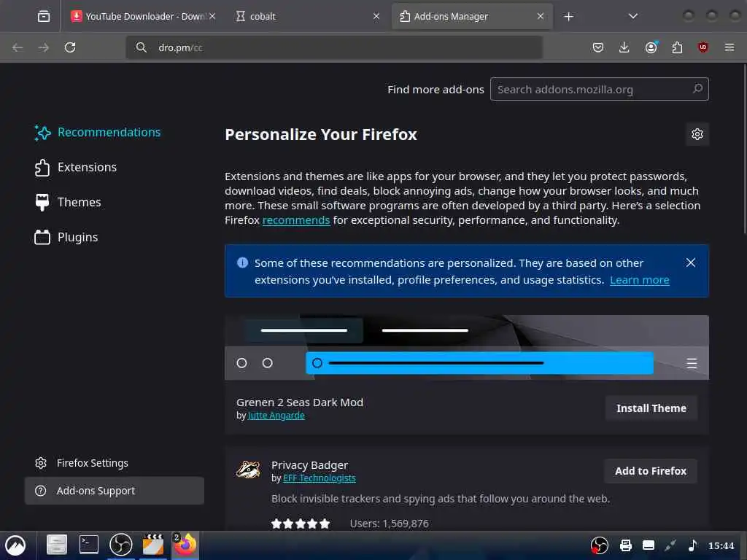This screenshot has height=560, width=747.
Task: Click the addons.mozilla.org search field
Action: 600,89
